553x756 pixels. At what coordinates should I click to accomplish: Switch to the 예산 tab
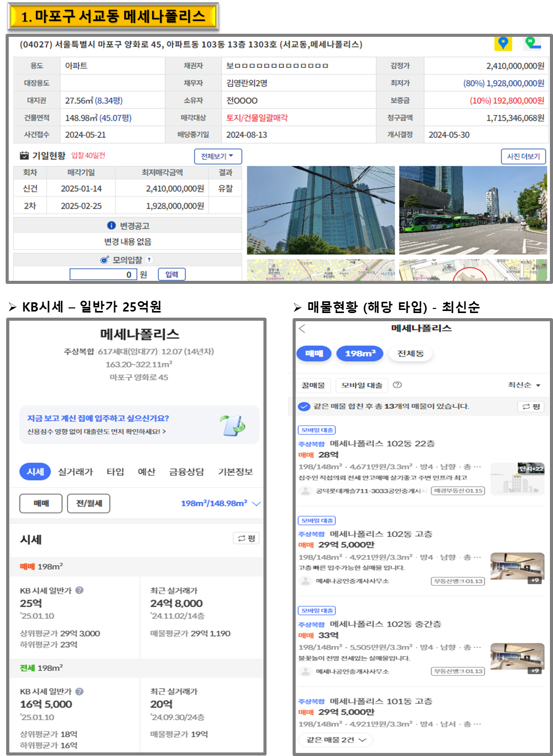pos(146,472)
